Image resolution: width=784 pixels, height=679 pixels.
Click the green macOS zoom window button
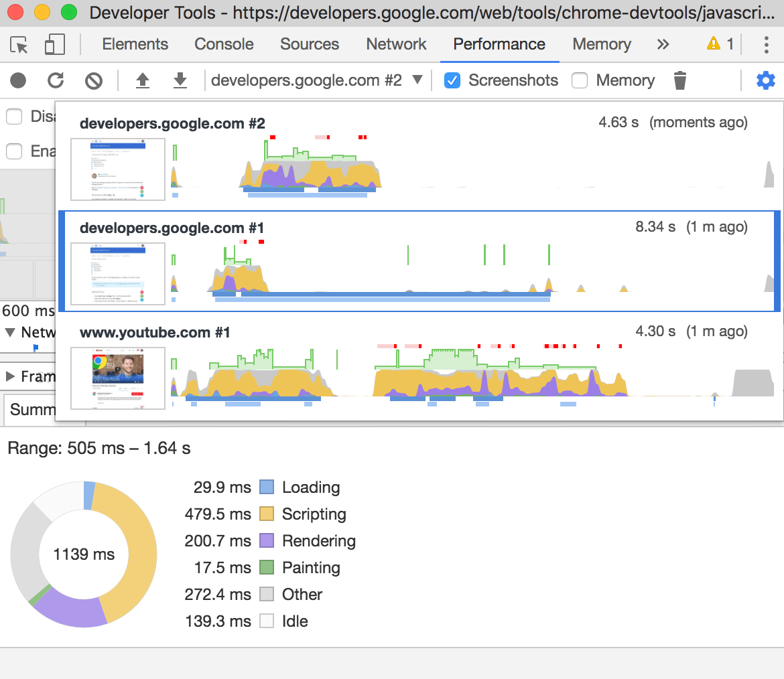68,12
